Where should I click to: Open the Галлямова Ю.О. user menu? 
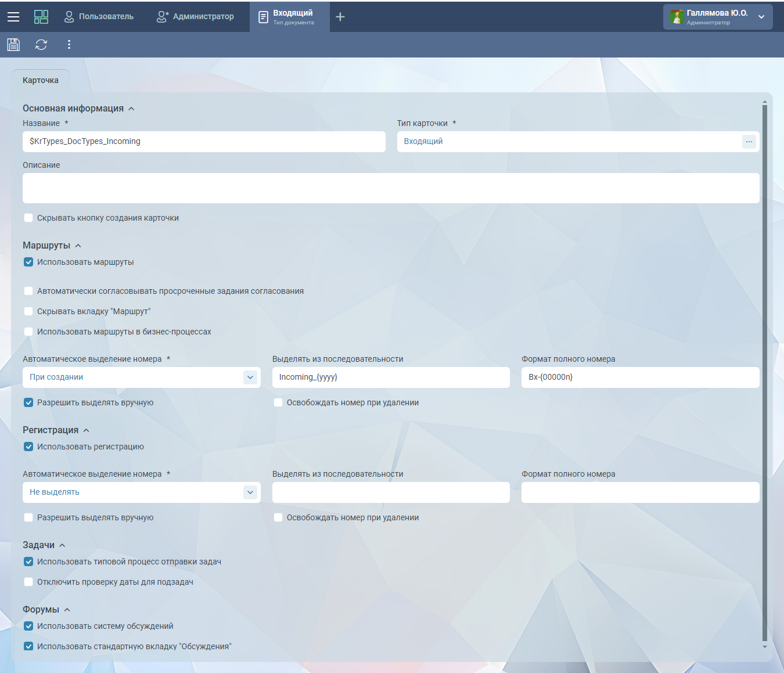pyautogui.click(x=761, y=17)
